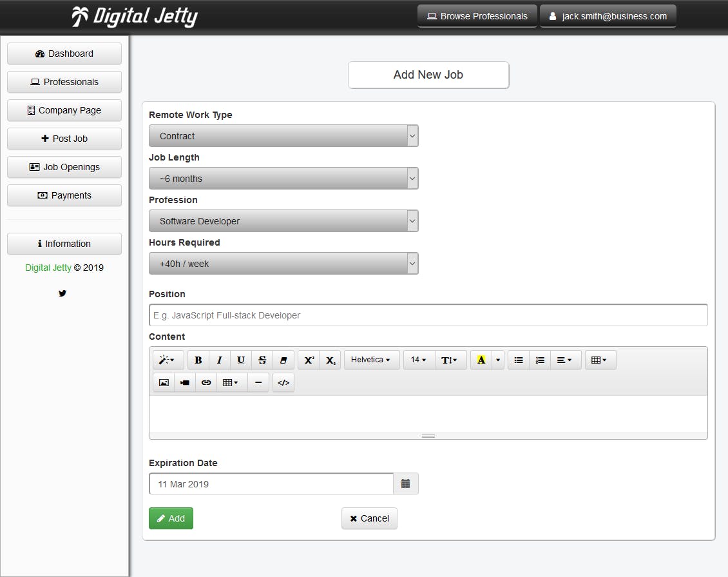Click the Twitter bird icon
Screen dimensions: 728x577
[62, 293]
